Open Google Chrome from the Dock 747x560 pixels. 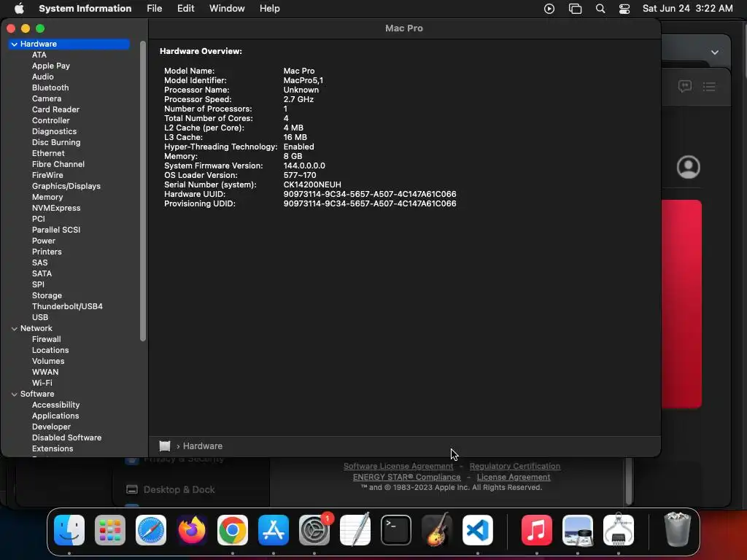[233, 530]
